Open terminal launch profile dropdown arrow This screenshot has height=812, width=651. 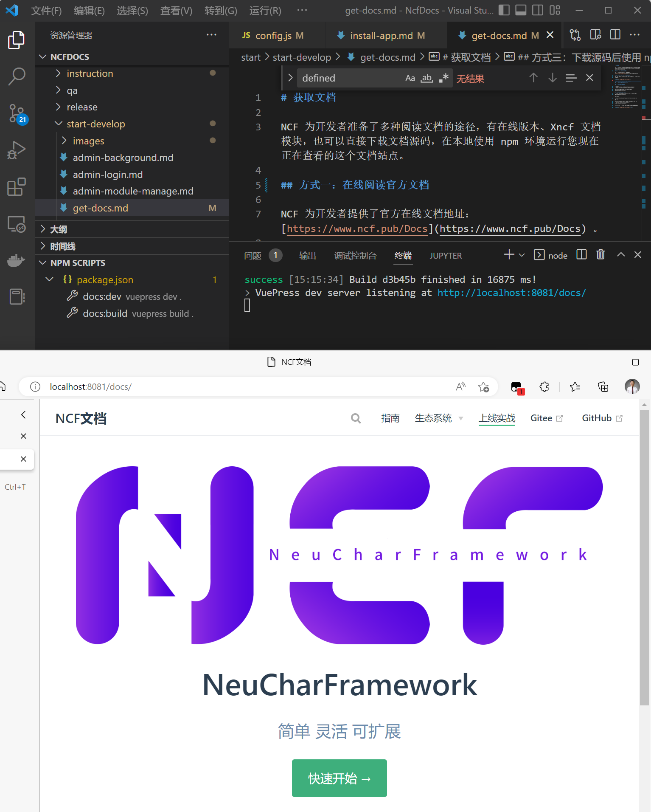tap(522, 255)
